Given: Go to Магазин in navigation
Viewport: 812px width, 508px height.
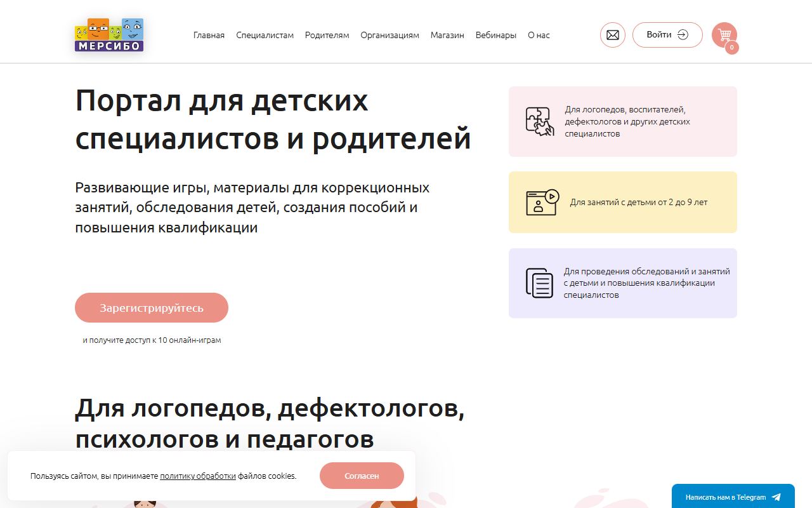Looking at the screenshot, I should point(447,35).
